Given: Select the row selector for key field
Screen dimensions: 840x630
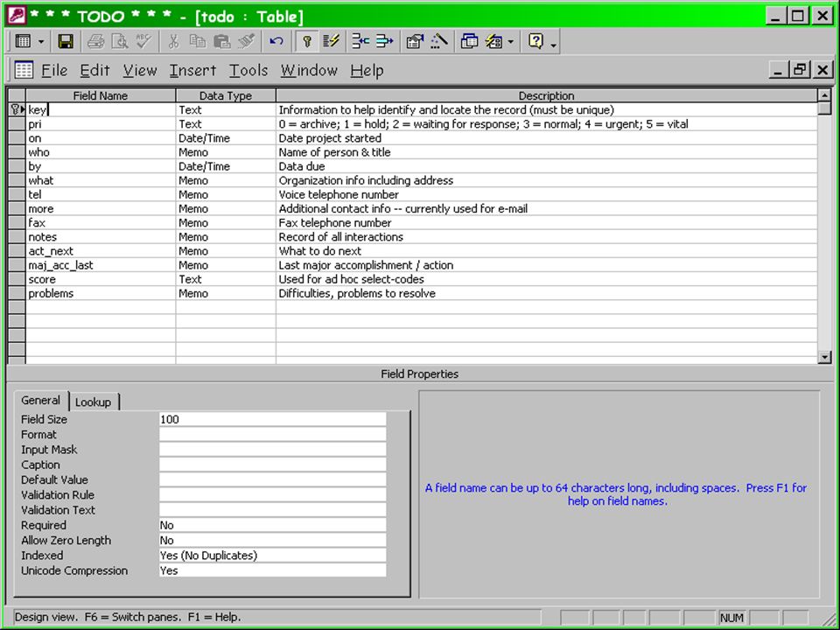Looking at the screenshot, I should [17, 110].
